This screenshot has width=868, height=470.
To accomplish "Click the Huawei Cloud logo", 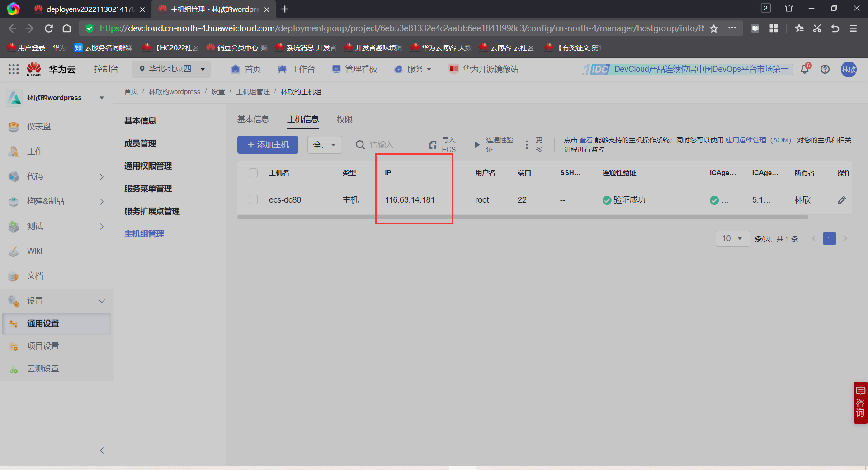I will (34, 69).
